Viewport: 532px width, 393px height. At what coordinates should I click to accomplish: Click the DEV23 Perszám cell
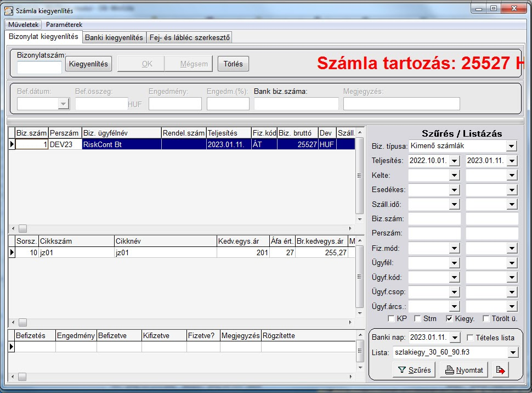coord(65,144)
